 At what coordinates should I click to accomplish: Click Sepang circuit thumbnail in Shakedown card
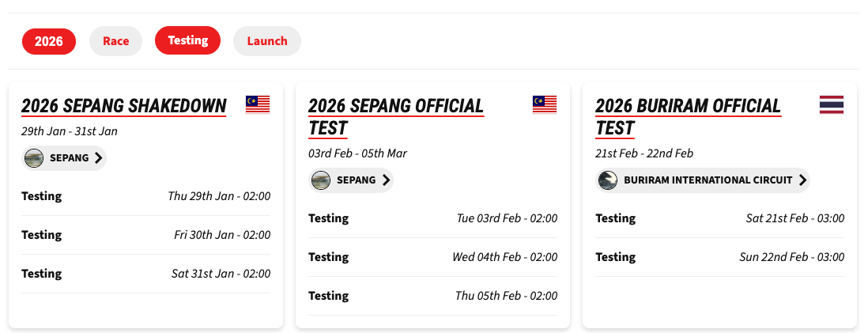point(34,158)
